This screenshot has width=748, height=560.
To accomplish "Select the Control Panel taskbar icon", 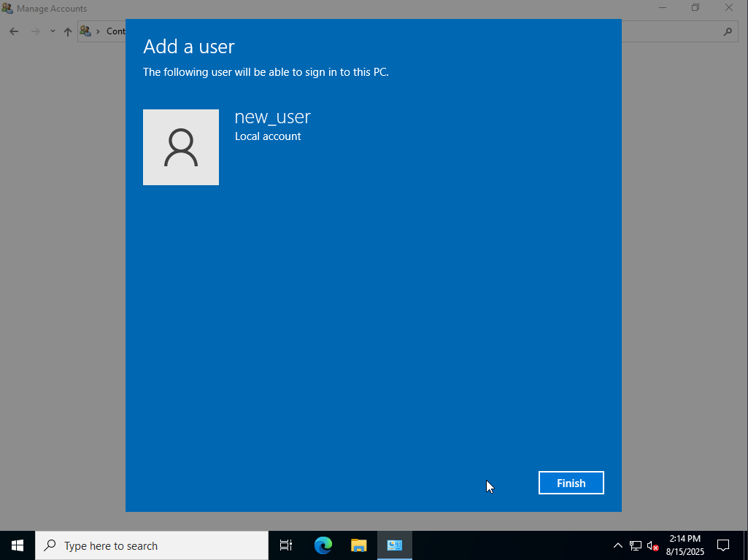I will click(394, 545).
